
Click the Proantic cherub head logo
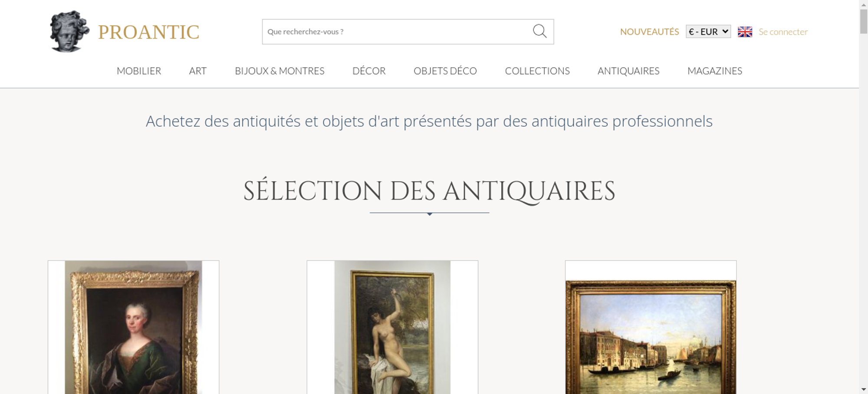coord(69,31)
